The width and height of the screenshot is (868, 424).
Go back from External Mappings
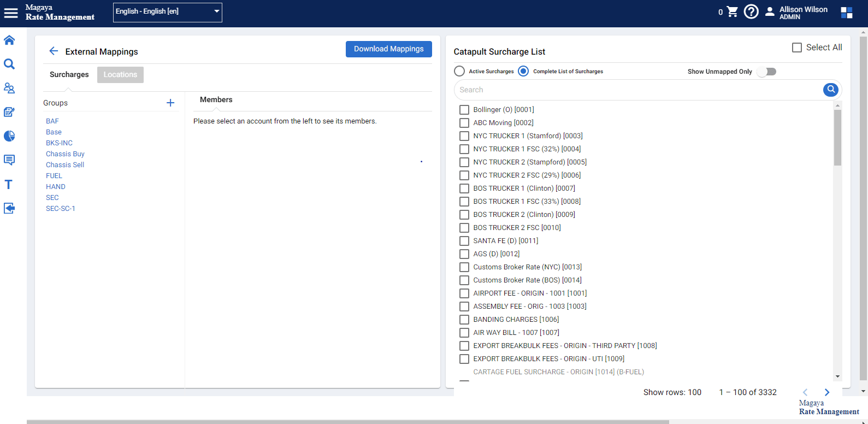click(x=54, y=51)
